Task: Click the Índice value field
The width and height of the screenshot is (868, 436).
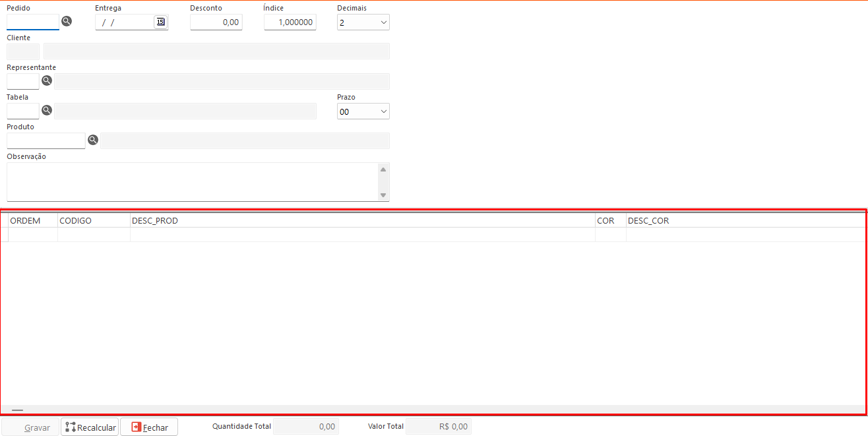Action: [290, 22]
